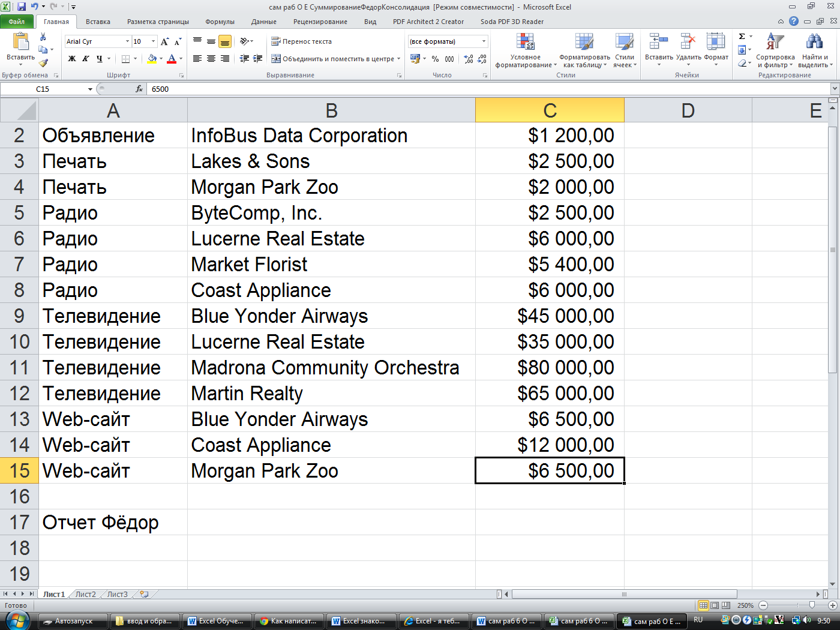
Task: Click the Fill down arrow icon
Action: coord(742,50)
